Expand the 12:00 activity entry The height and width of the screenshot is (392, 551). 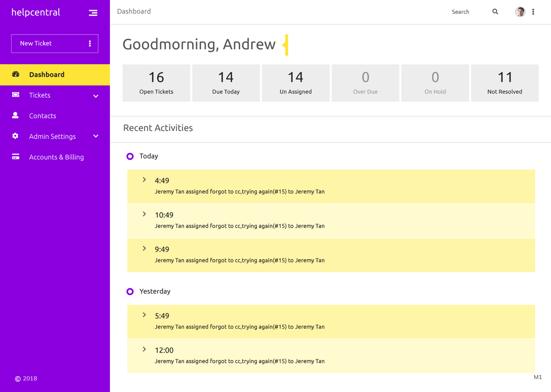point(144,349)
